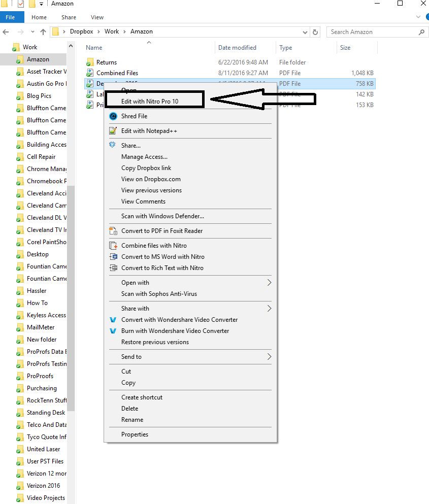Viewport: 429px width, 504px height.
Task: Choose Shred File from context menu
Action: pos(134,116)
